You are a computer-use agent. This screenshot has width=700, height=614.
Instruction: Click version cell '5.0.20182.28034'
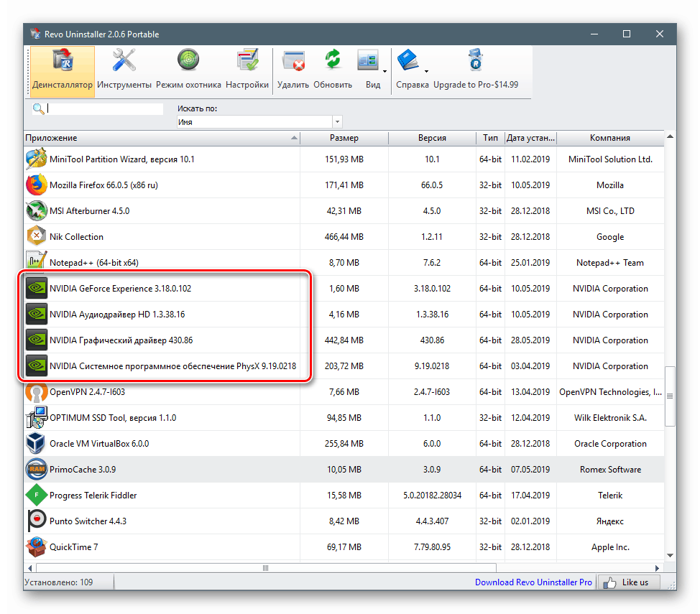(432, 496)
